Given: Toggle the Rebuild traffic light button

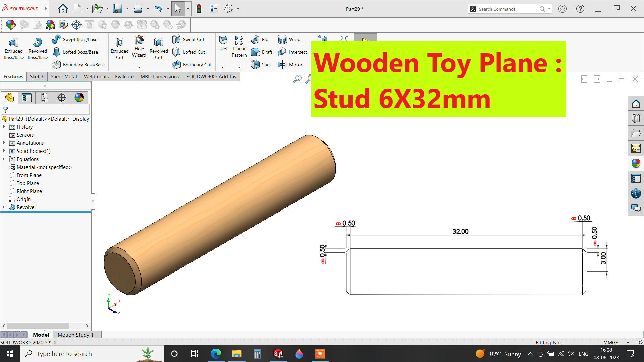Looking at the screenshot, I should tap(199, 9).
